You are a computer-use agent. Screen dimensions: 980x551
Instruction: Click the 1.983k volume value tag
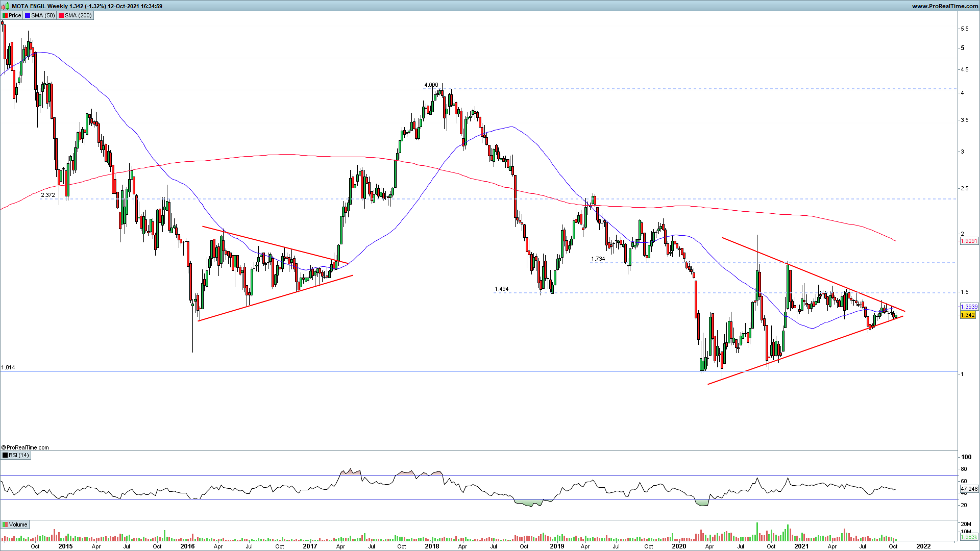point(968,537)
